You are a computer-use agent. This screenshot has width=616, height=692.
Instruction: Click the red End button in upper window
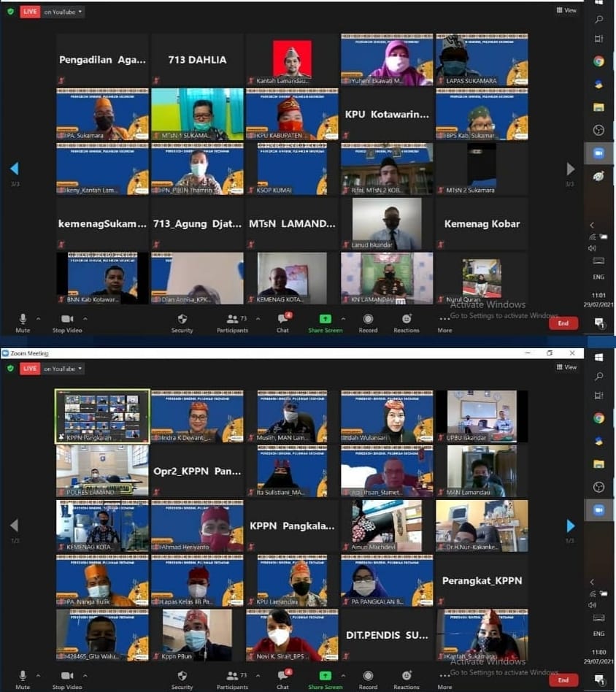coord(563,323)
